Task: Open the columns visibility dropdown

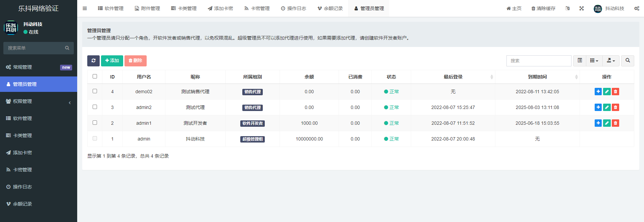Action: (x=594, y=61)
